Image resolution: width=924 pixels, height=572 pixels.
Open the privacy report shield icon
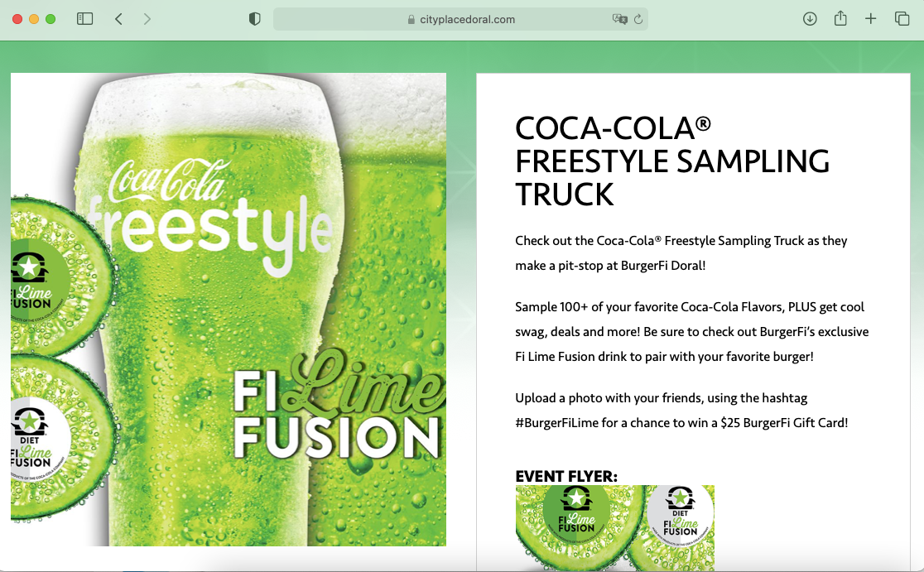[254, 19]
